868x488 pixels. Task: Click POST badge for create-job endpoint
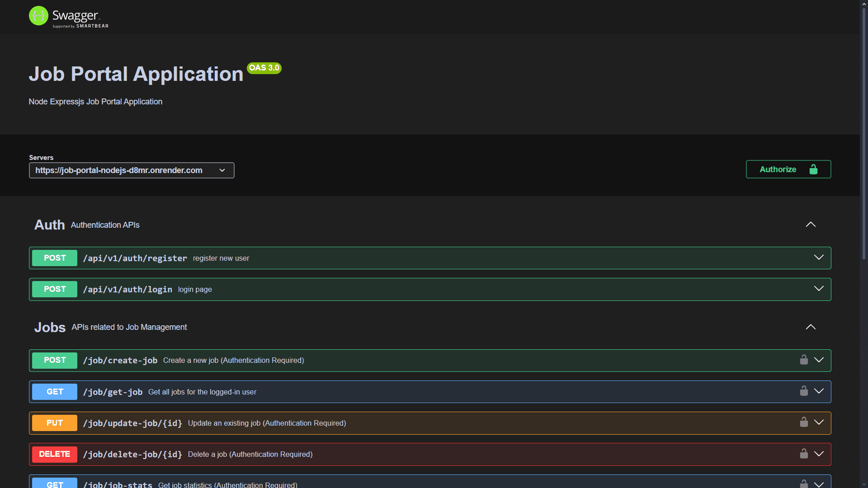point(55,360)
